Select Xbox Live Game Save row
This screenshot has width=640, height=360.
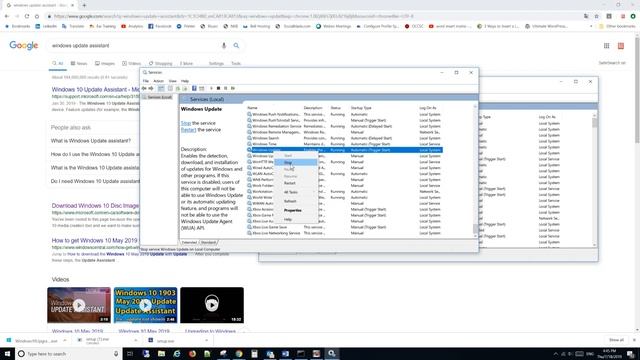click(x=344, y=227)
